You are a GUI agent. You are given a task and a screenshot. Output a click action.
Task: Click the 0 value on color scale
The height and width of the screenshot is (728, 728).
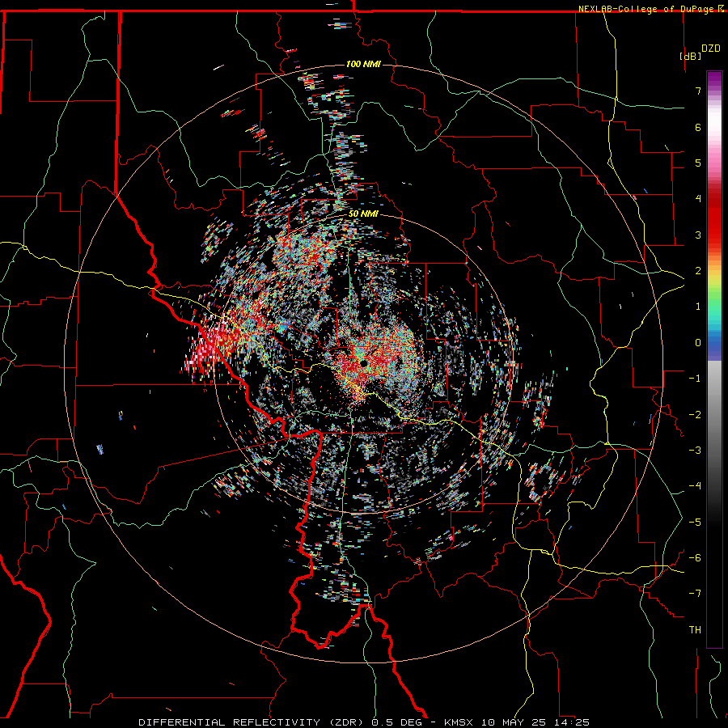click(698, 343)
